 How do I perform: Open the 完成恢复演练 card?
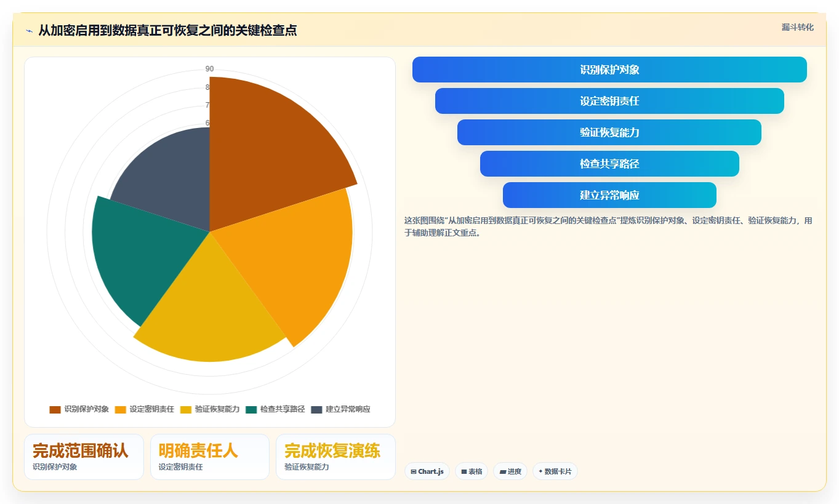[335, 457]
